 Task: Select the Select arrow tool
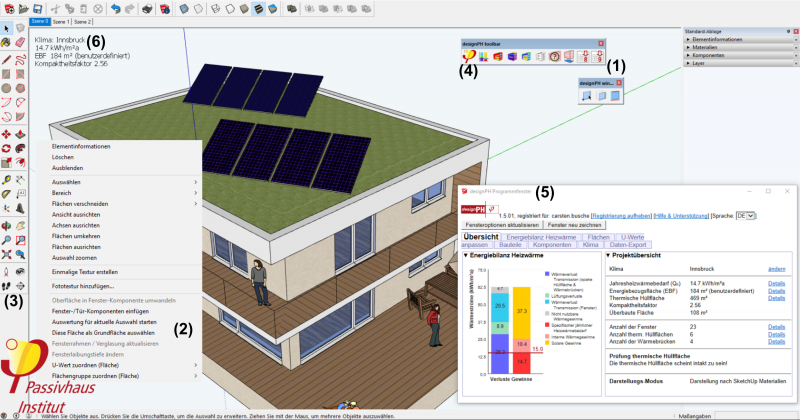(x=6, y=29)
